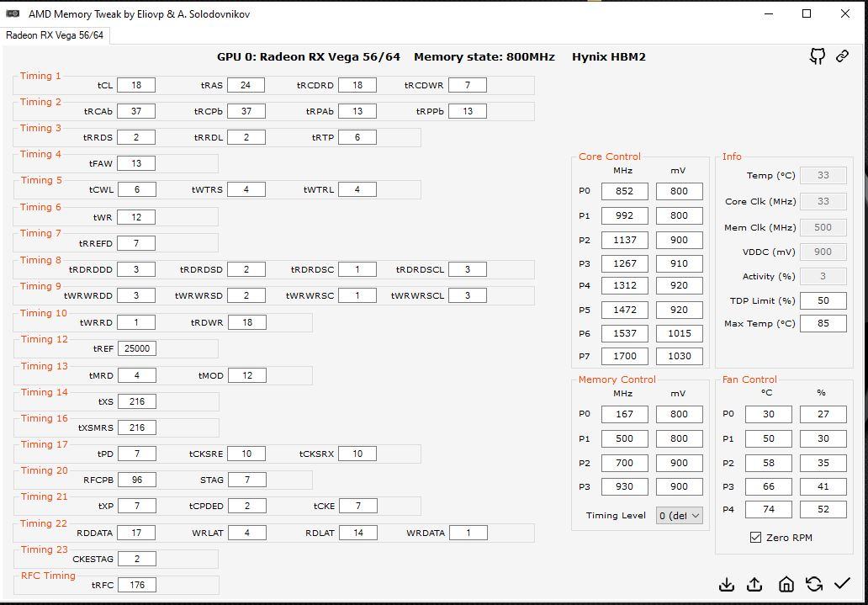
Task: Click the tRCDWR input field
Action: coord(468,85)
